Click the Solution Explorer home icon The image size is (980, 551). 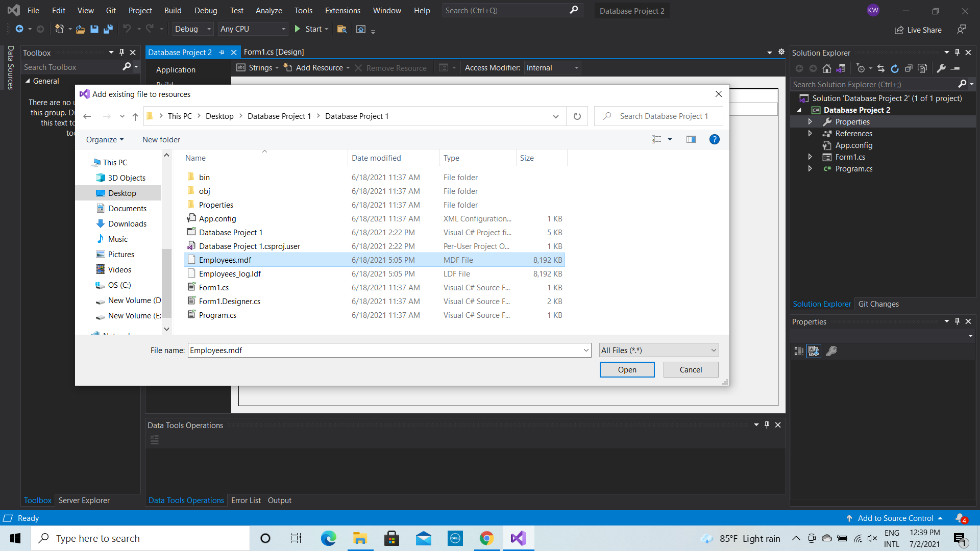point(827,68)
